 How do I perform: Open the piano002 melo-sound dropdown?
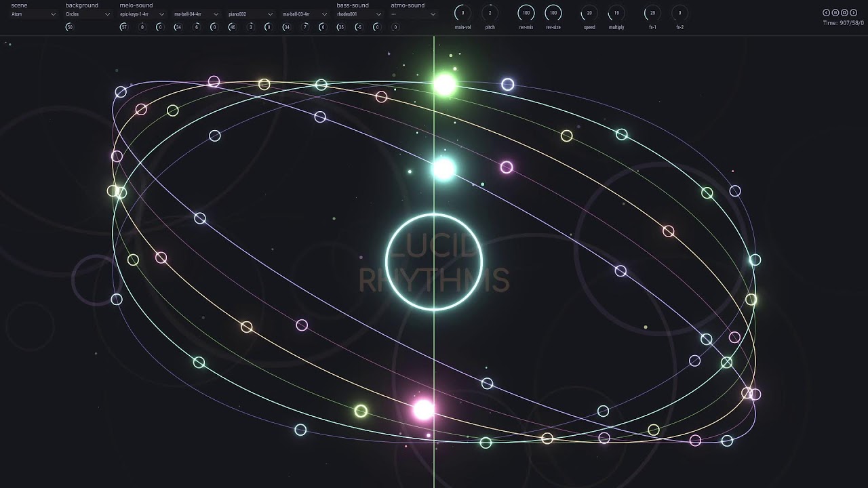click(251, 14)
